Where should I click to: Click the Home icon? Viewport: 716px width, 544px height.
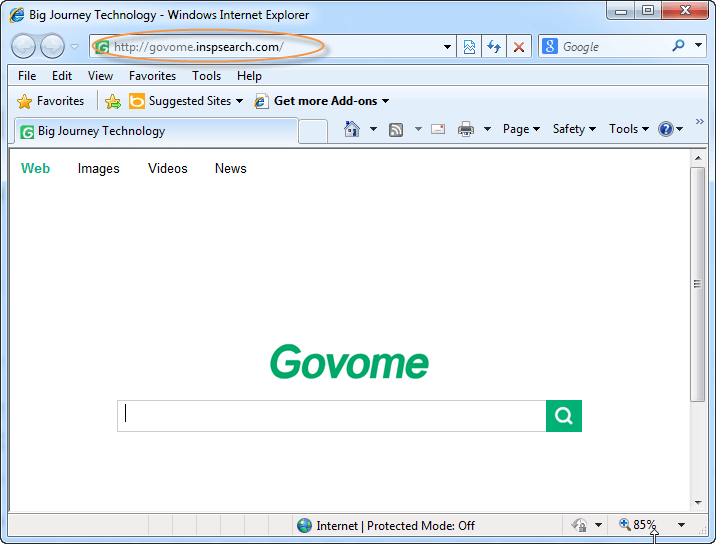[352, 129]
